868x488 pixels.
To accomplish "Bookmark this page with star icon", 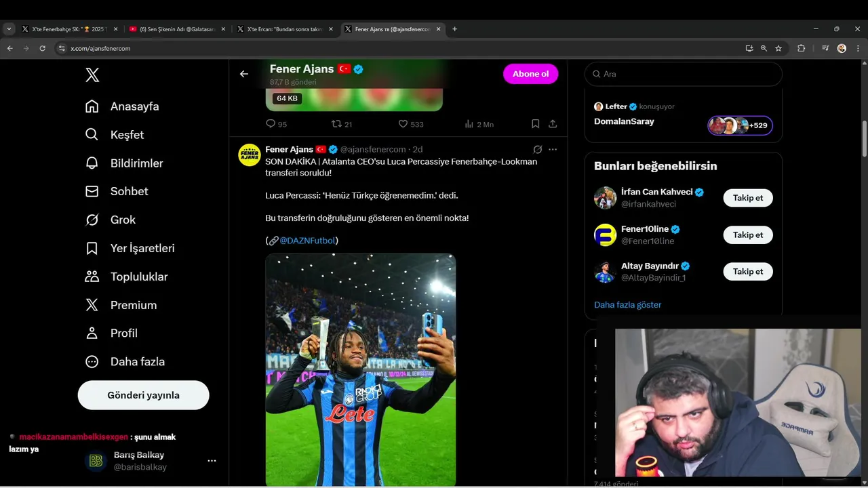I will coord(778,48).
